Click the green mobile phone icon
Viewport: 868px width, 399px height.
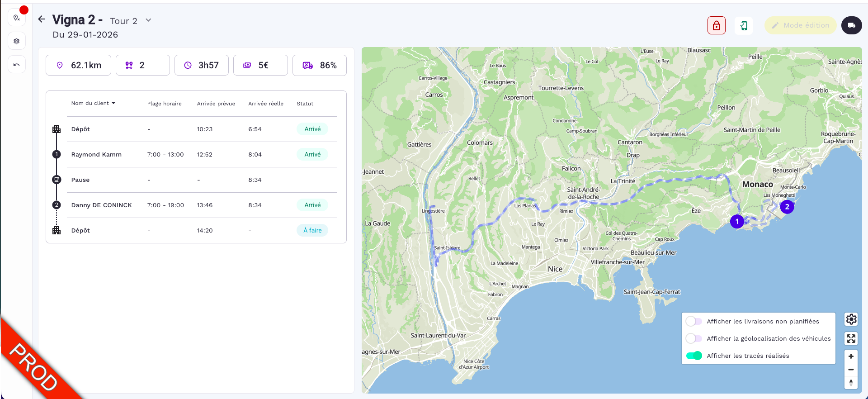click(744, 25)
